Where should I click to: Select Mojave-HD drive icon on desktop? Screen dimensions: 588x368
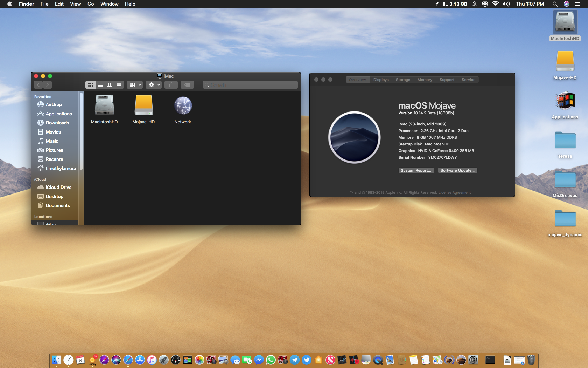point(565,65)
